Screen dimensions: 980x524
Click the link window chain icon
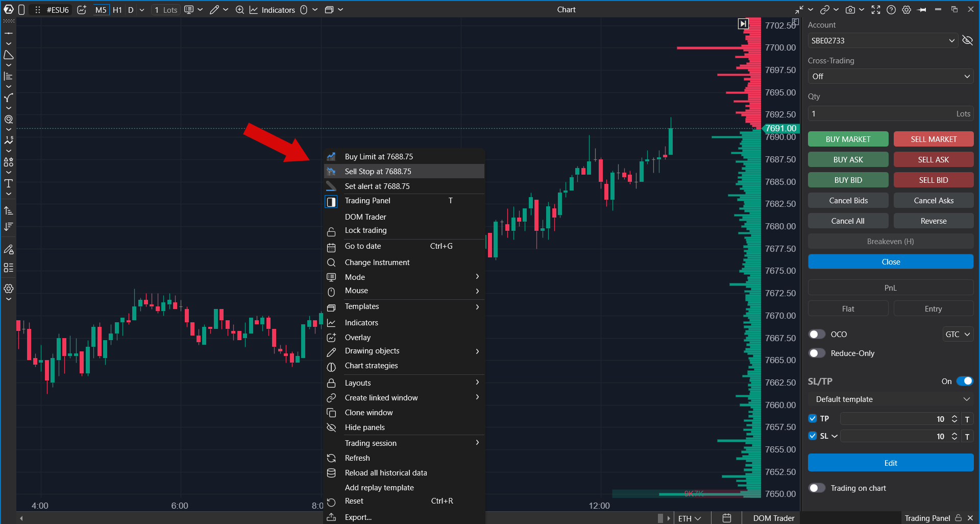824,10
